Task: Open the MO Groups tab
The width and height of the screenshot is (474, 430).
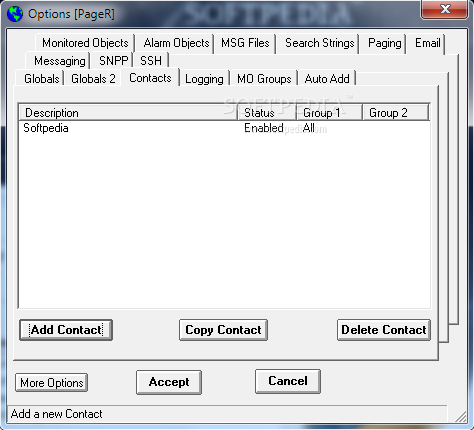Action: (264, 79)
